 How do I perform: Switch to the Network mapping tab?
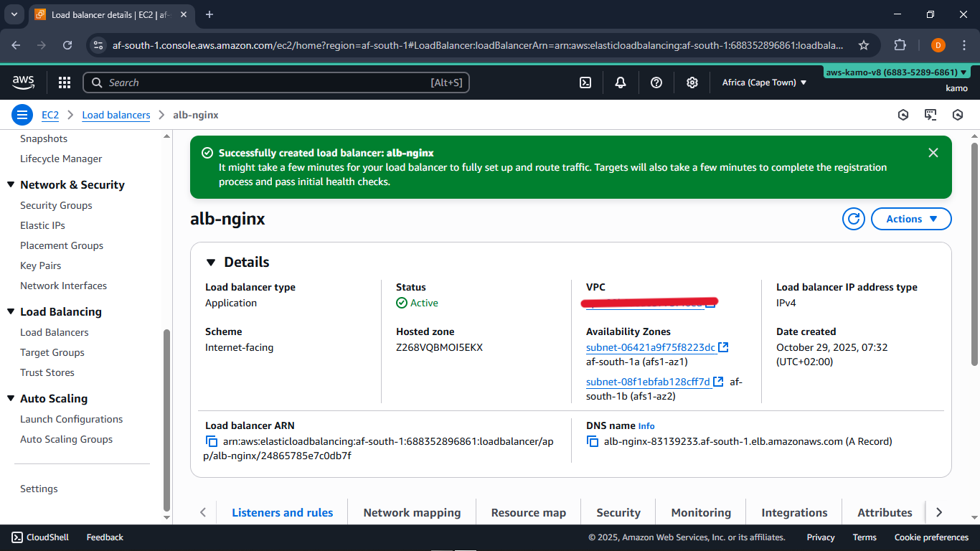pyautogui.click(x=412, y=512)
